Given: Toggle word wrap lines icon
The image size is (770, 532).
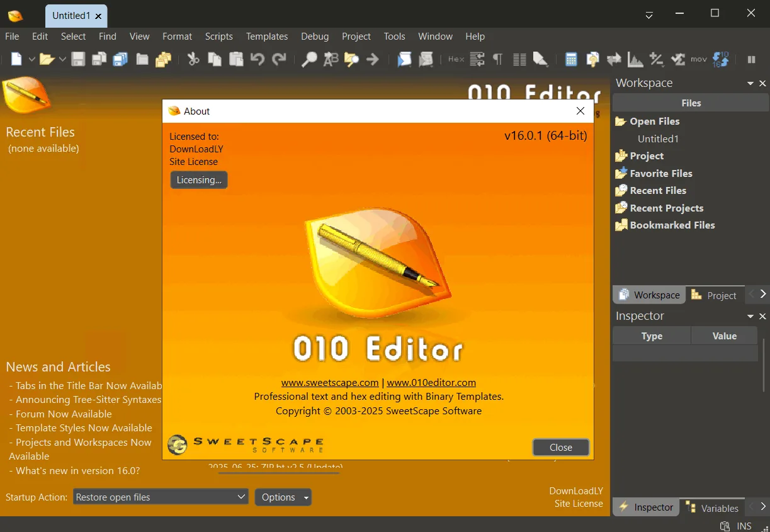Looking at the screenshot, I should (x=477, y=59).
